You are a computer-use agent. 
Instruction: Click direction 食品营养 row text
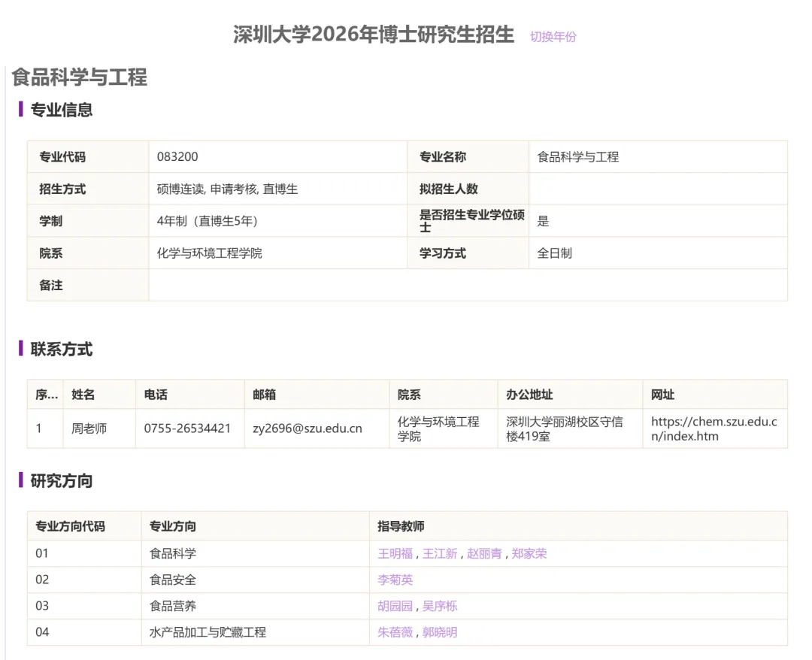pyautogui.click(x=172, y=606)
